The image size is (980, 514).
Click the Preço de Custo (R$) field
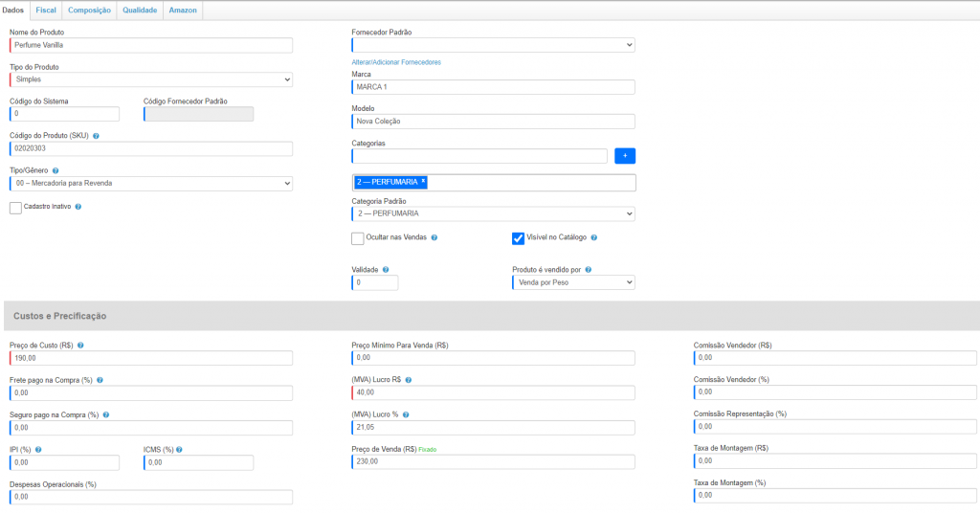[151, 358]
